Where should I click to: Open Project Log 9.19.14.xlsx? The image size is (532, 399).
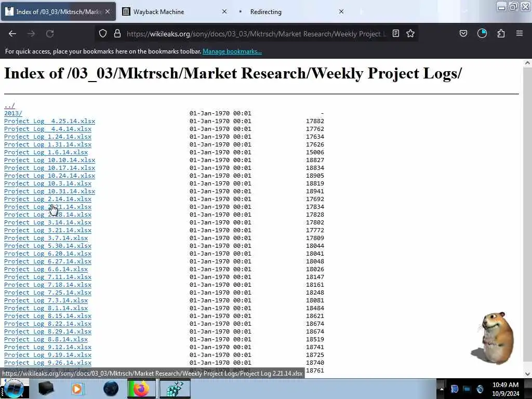coord(48,355)
